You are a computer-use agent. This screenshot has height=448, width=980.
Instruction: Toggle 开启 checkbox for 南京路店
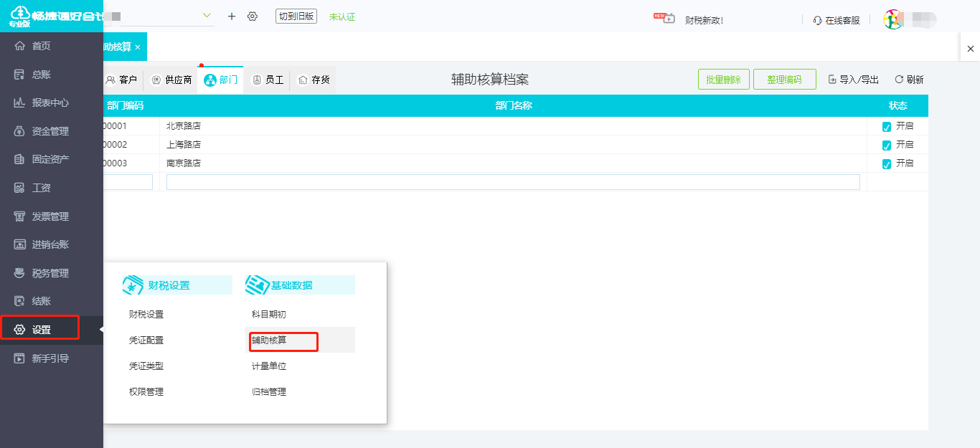tap(887, 164)
